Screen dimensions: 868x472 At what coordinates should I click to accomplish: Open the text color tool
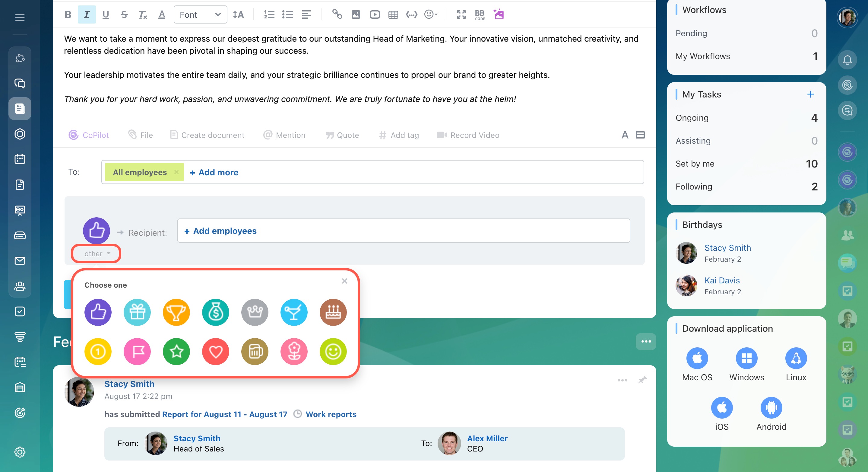tap(162, 14)
